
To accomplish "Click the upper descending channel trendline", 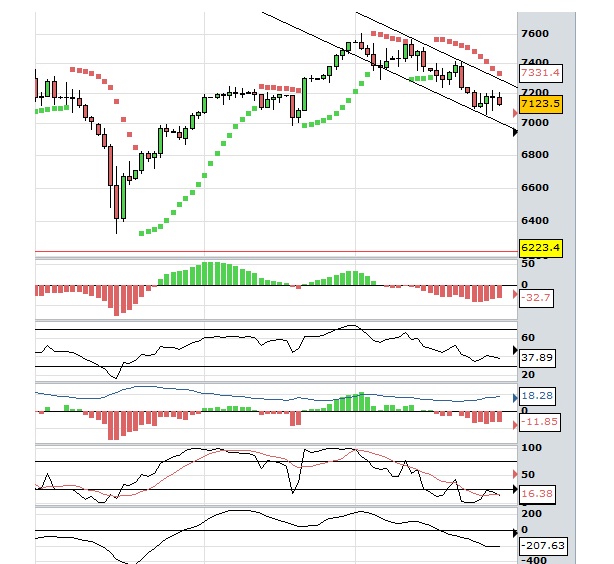I will pos(437,50).
